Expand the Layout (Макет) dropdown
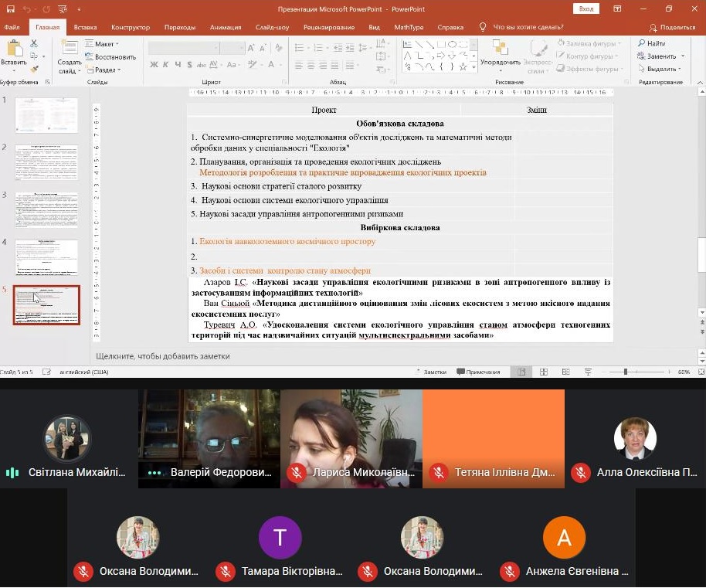 pos(103,44)
